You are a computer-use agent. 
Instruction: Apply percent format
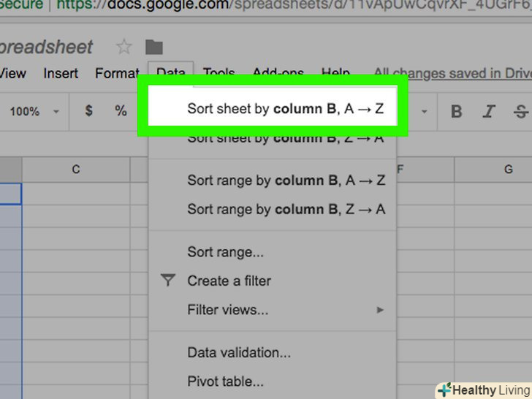click(x=121, y=111)
